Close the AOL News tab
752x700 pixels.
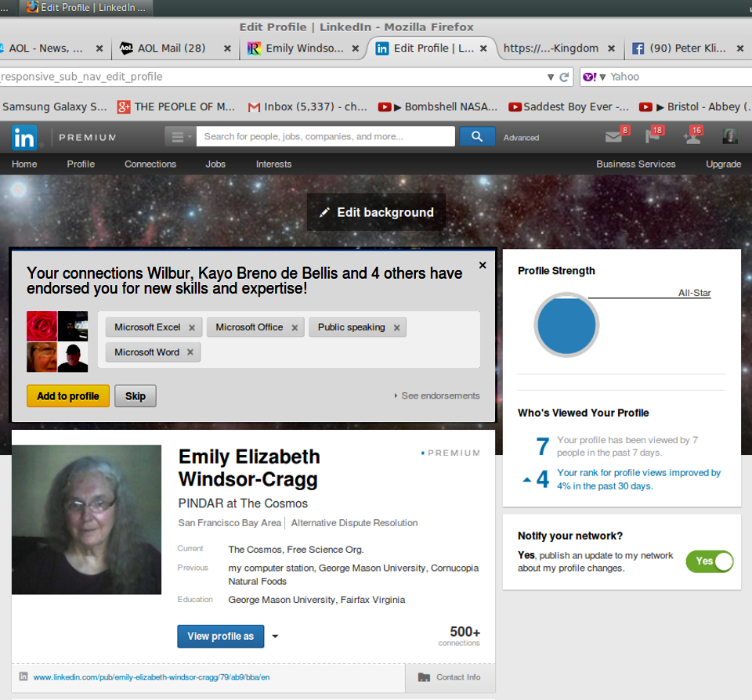point(99,49)
